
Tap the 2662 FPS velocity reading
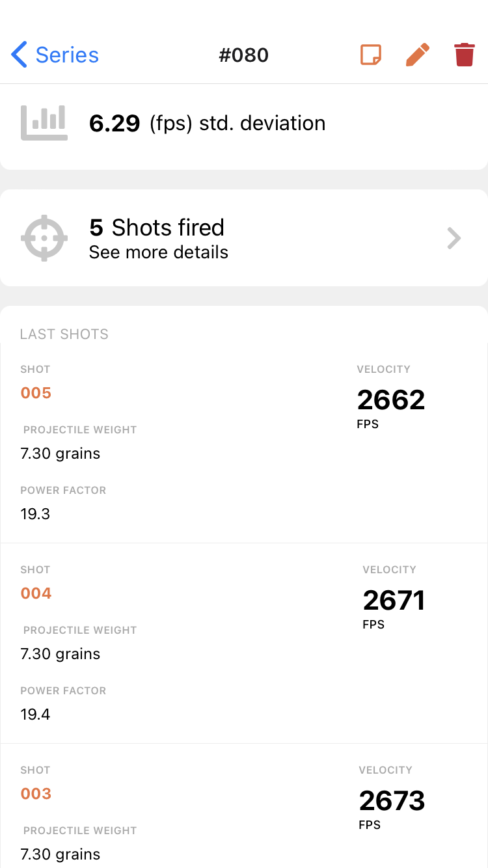391,400
